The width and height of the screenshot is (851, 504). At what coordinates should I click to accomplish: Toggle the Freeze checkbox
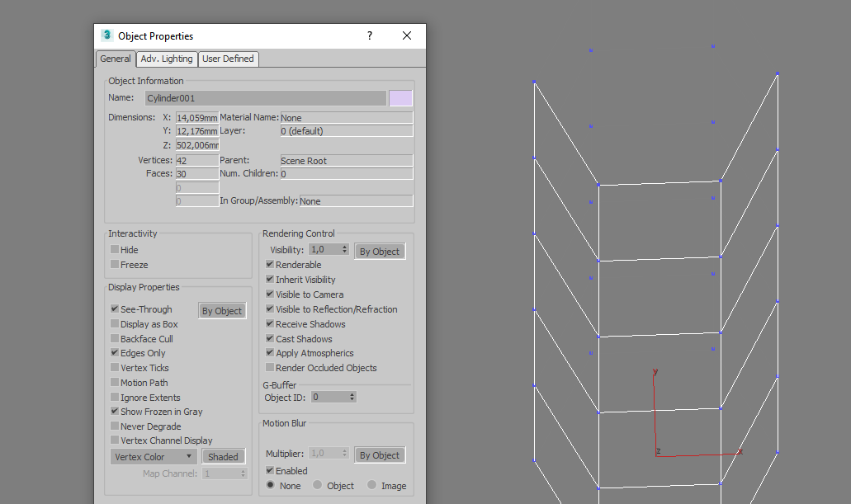click(x=115, y=264)
